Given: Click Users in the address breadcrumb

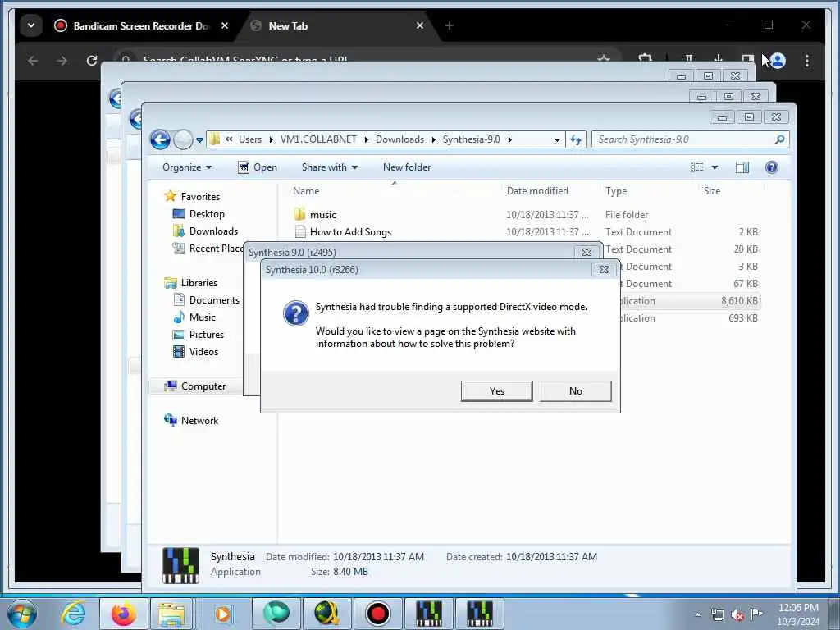Looking at the screenshot, I should [x=249, y=139].
